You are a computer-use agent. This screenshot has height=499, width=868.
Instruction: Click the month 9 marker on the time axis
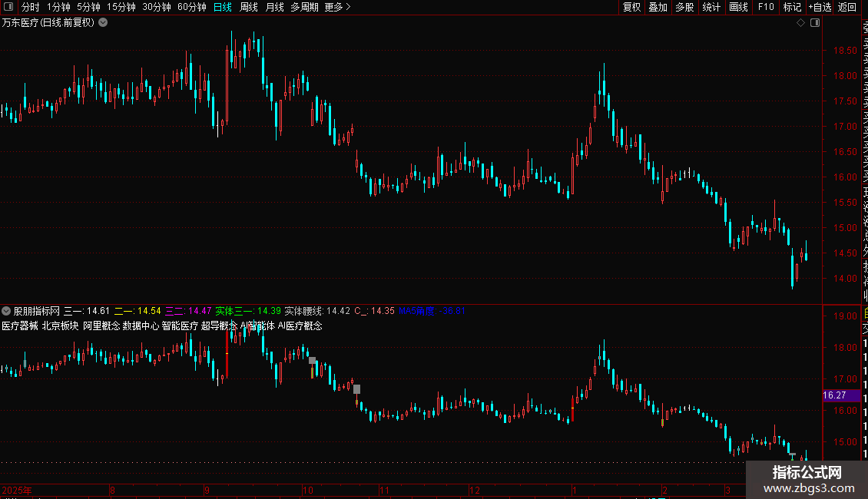pos(207,490)
